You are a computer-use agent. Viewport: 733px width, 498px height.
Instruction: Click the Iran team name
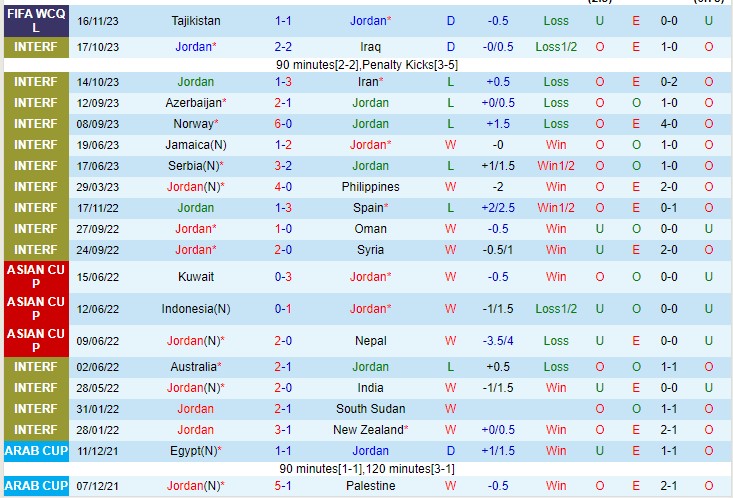click(x=368, y=82)
